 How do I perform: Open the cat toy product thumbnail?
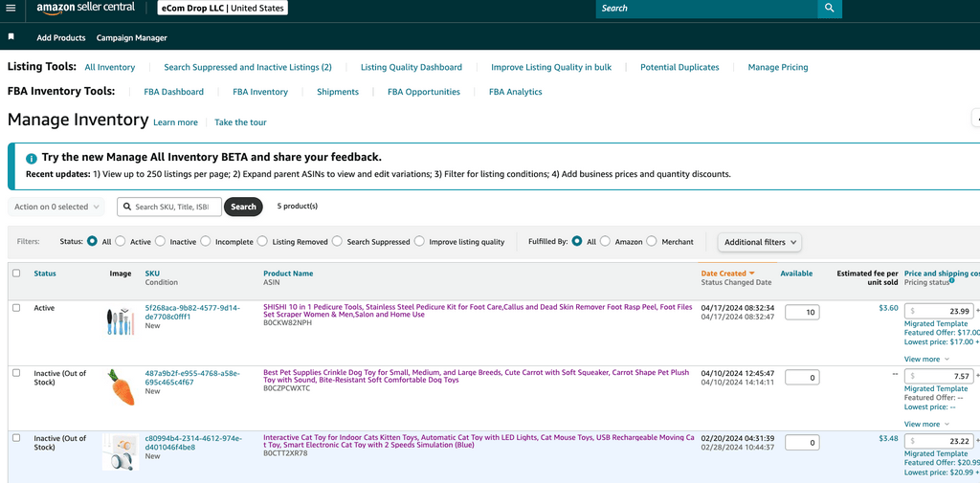click(x=121, y=451)
